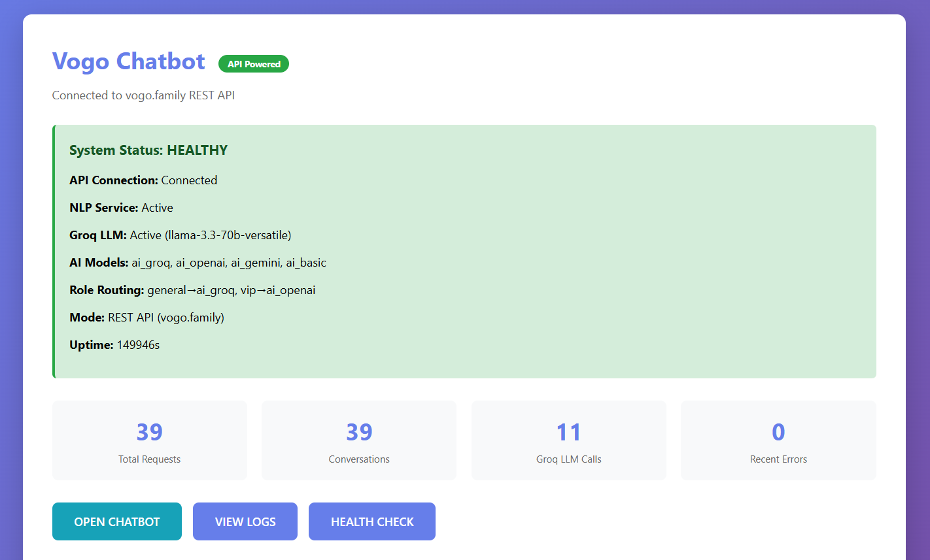This screenshot has width=930, height=560.
Task: Click the NLP Service status line
Action: point(121,207)
